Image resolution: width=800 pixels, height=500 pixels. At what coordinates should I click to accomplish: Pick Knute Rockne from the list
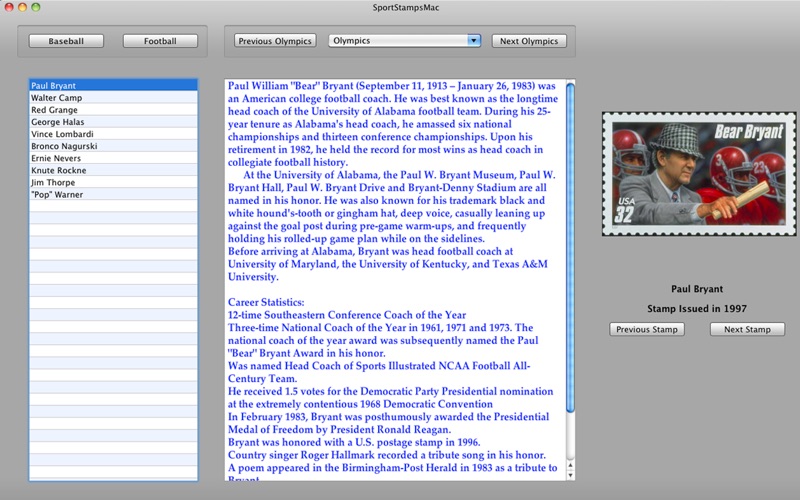(x=113, y=170)
